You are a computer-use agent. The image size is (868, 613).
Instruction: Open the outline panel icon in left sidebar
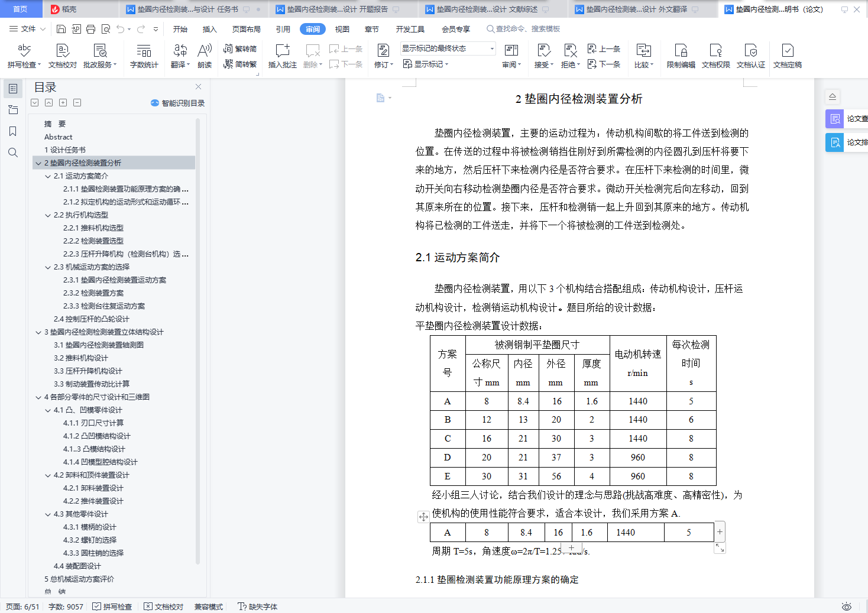[13, 89]
